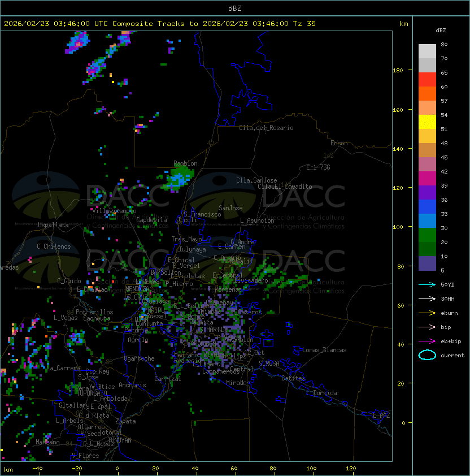Select the red 65 dBZ color swatch

coord(427,80)
